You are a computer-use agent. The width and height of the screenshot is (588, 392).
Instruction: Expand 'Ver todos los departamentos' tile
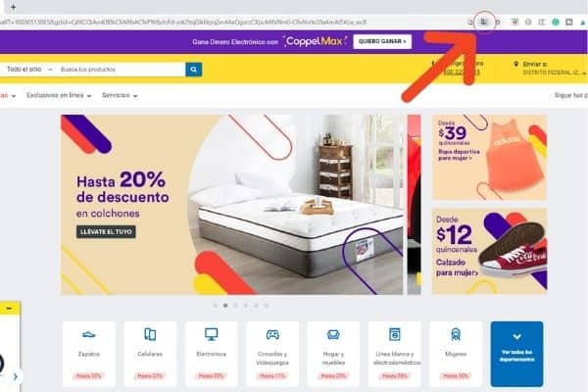click(516, 354)
